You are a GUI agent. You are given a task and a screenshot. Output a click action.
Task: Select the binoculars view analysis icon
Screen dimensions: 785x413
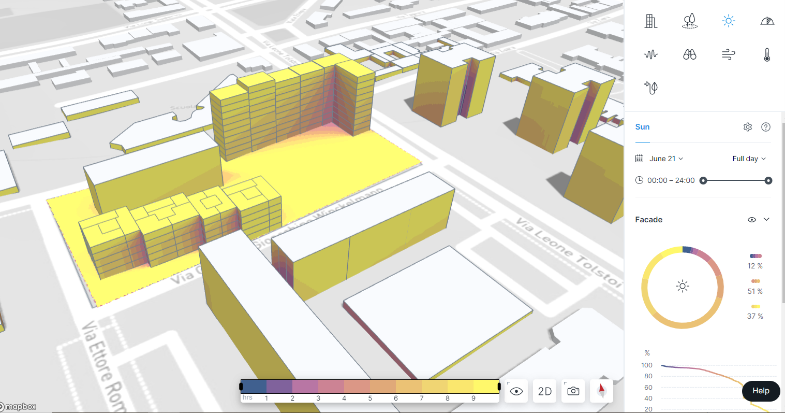point(689,55)
